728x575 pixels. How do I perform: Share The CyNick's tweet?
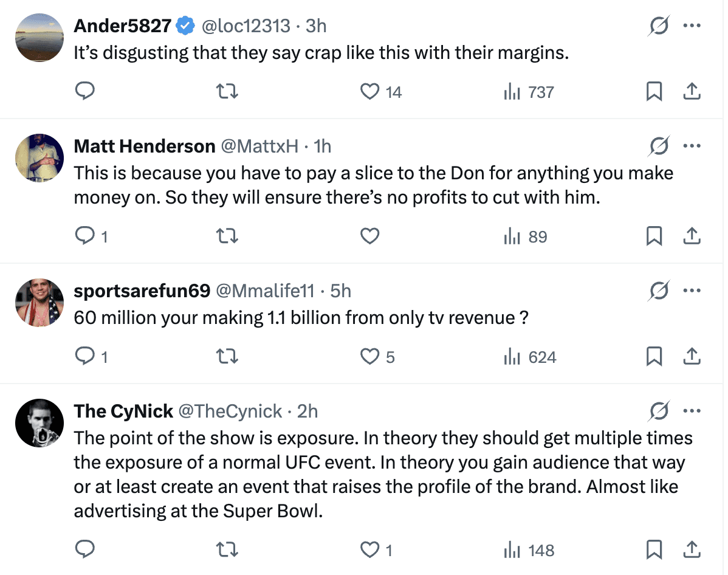[x=692, y=550]
